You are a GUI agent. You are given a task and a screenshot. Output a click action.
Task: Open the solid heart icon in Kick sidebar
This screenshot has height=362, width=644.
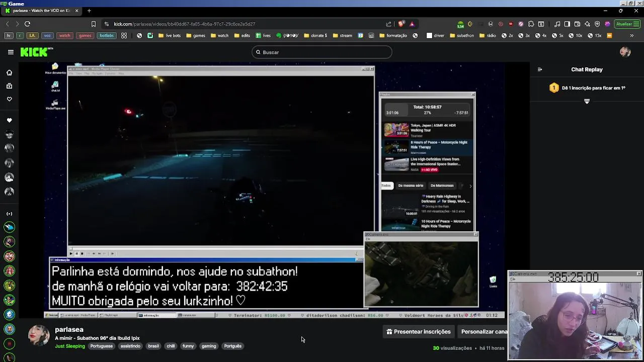[9, 121]
